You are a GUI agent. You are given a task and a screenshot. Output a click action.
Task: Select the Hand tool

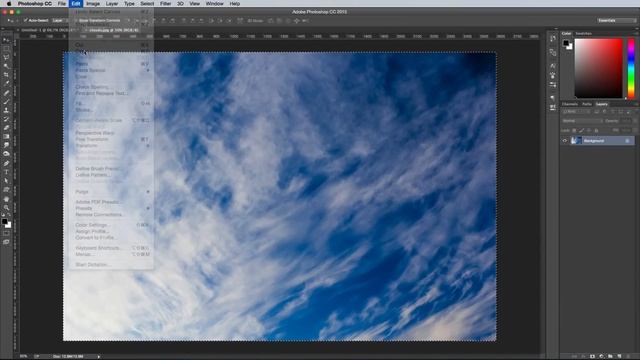pyautogui.click(x=6, y=199)
